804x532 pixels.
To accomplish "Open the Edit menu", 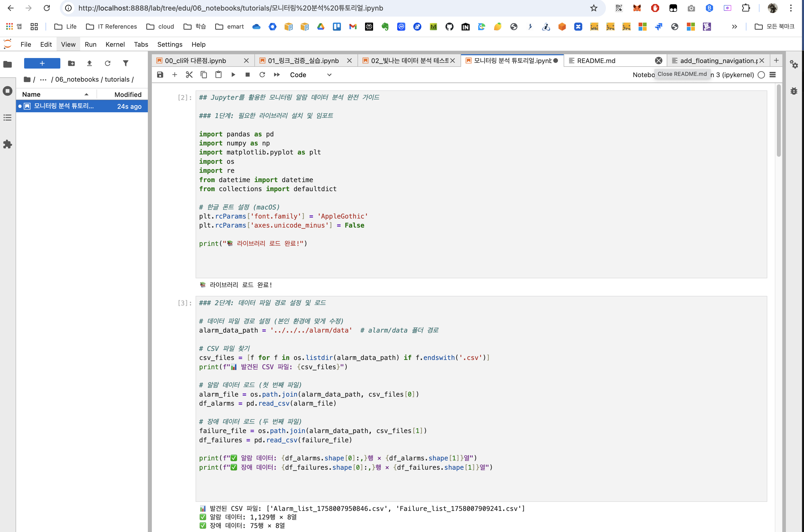I will (46, 44).
